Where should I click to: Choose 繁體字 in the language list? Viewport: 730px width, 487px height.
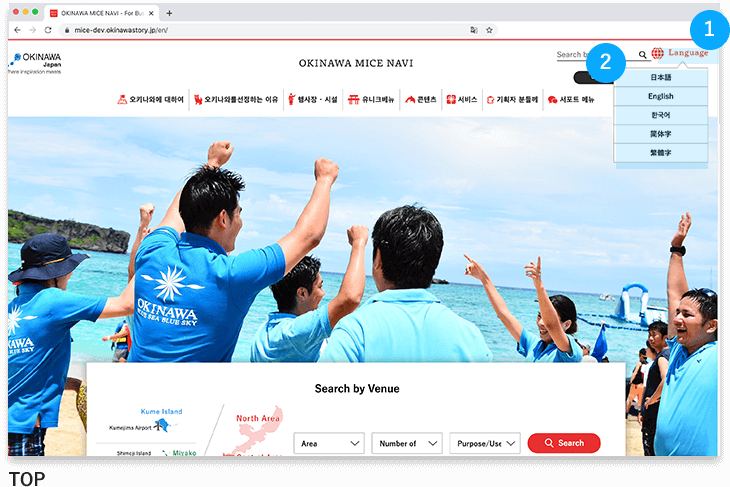click(x=660, y=153)
